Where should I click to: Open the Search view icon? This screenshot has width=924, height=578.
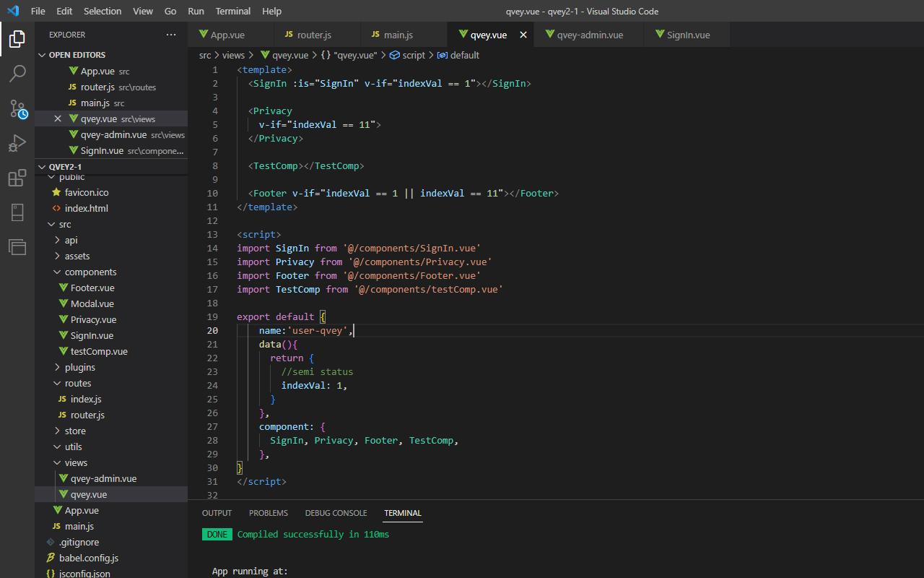17,73
